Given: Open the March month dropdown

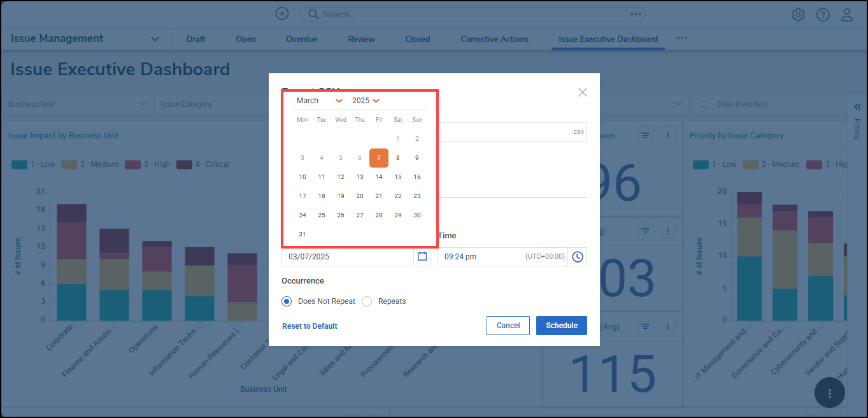Looking at the screenshot, I should point(318,100).
